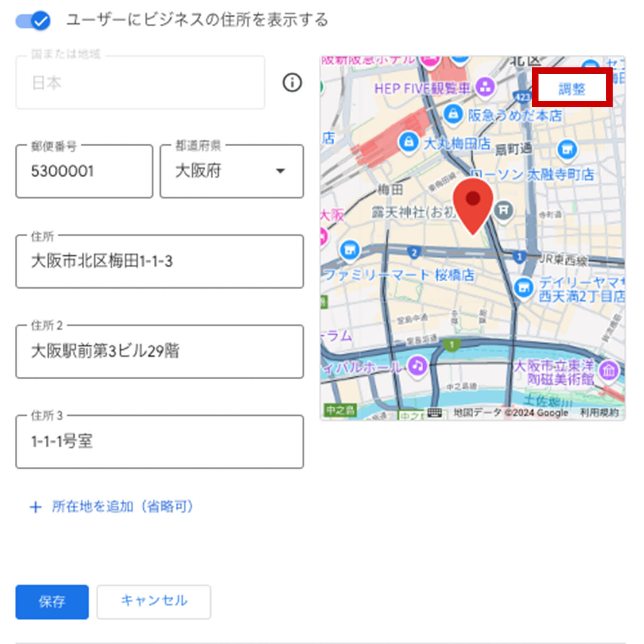Screen dimensions: 644x644
Task: Toggle the show business address switch
Action: coord(33,20)
